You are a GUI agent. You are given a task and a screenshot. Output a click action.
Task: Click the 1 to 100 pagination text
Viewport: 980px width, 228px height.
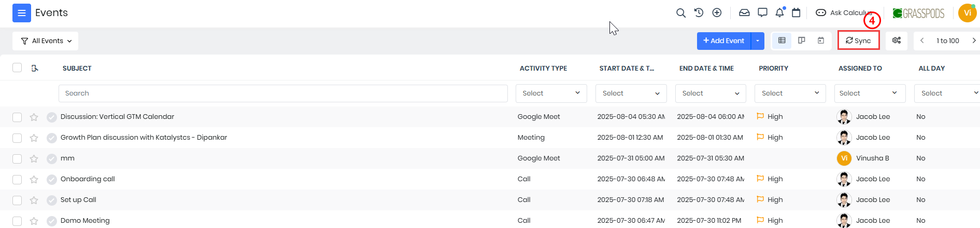947,41
